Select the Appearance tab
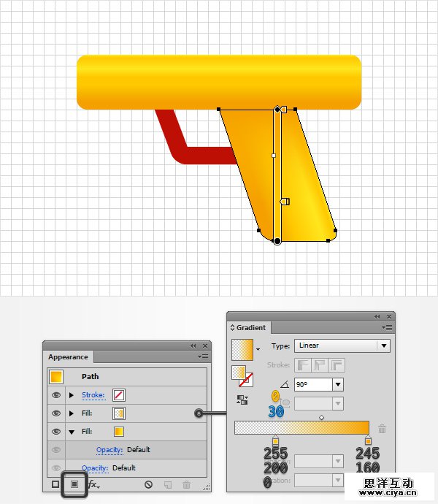438x504 pixels. [x=68, y=356]
